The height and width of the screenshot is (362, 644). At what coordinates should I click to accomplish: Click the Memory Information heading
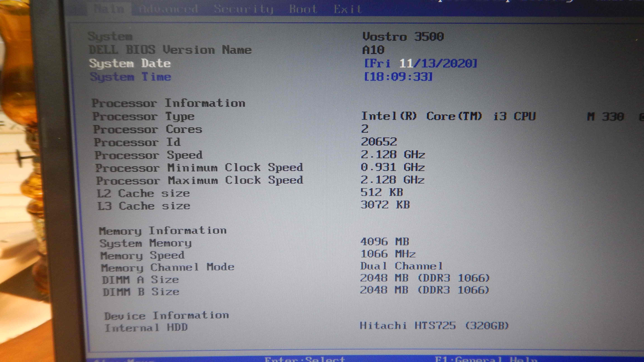163,231
